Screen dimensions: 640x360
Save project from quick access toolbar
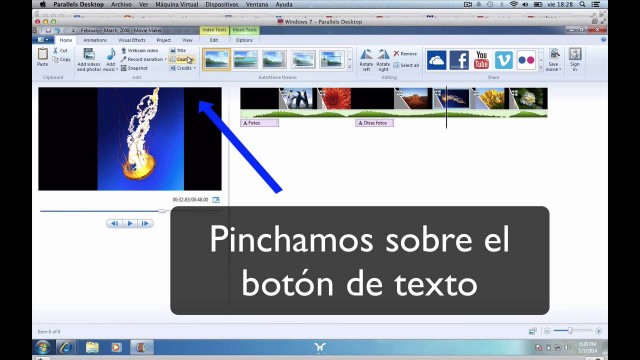(x=48, y=31)
